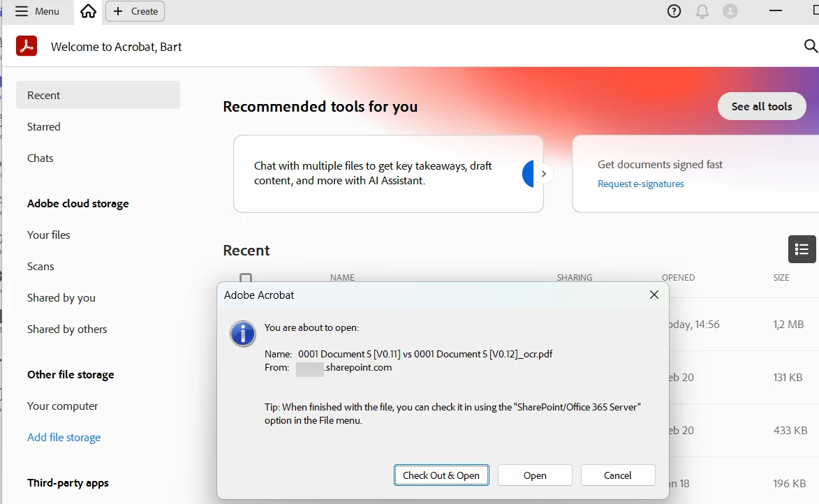This screenshot has height=504, width=819.
Task: Switch Recent files to list view icon
Action: click(x=802, y=249)
